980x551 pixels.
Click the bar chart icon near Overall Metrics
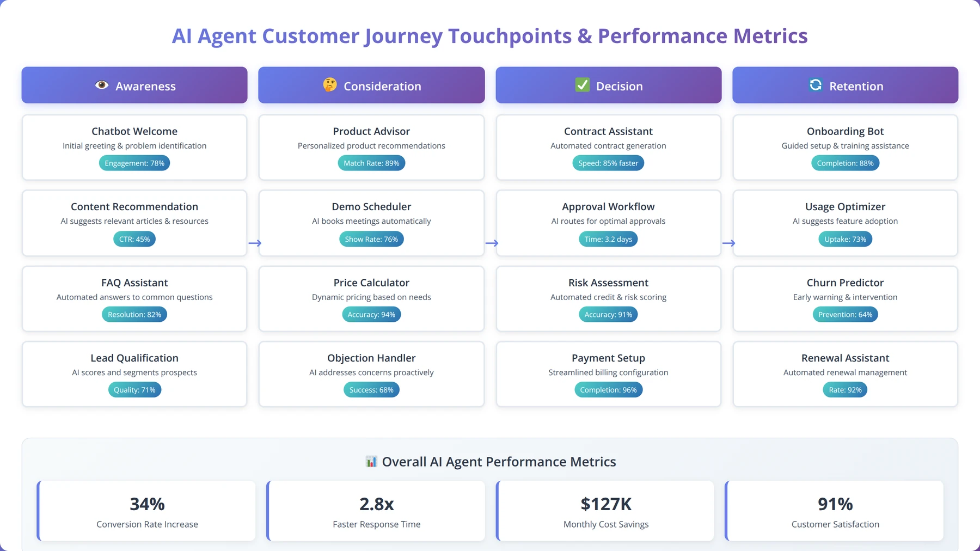coord(371,462)
